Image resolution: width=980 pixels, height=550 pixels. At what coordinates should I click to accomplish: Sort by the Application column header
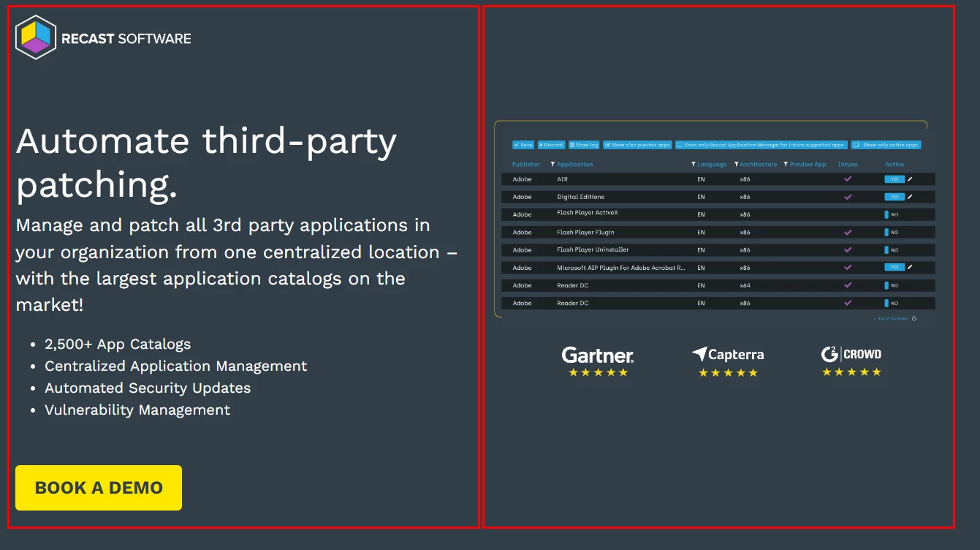[x=575, y=165]
